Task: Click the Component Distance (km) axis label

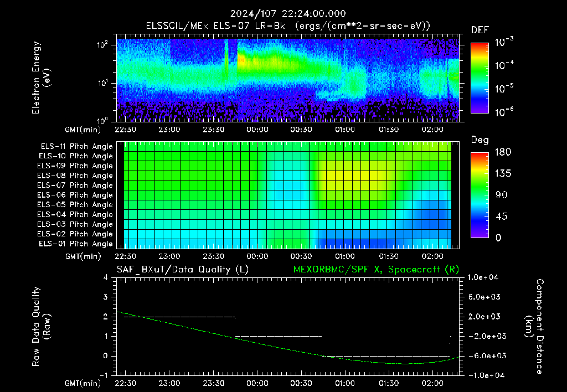Action: (534, 327)
